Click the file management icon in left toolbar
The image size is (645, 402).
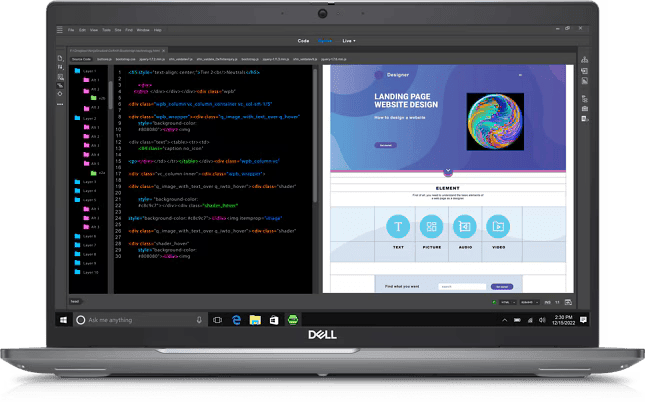coord(60,67)
